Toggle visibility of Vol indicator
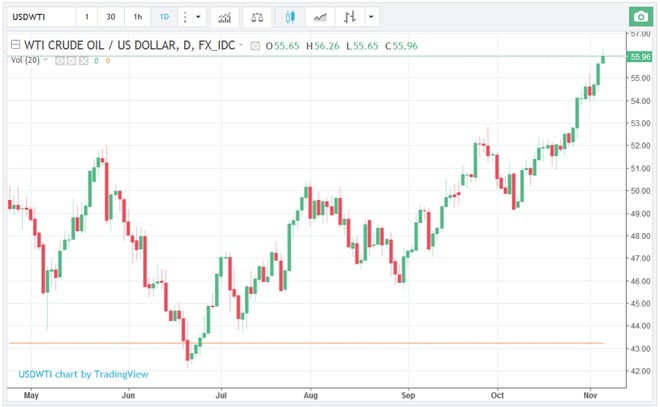Viewport: 660px width, 407px height. 60,60
